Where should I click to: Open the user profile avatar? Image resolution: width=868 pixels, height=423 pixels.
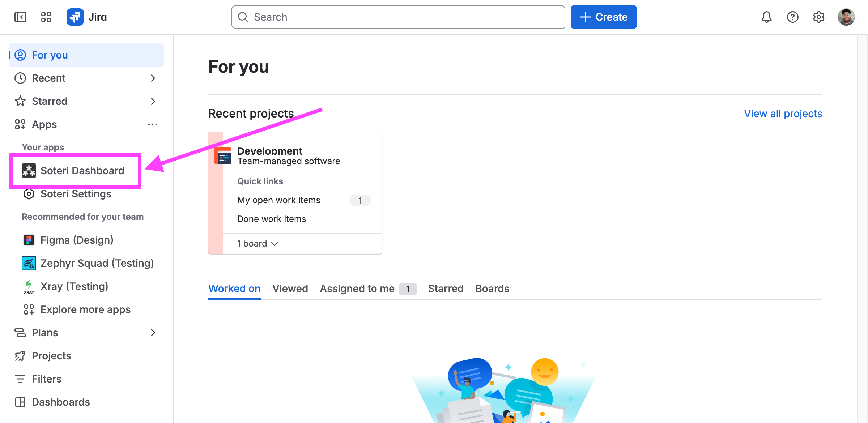coord(846,17)
